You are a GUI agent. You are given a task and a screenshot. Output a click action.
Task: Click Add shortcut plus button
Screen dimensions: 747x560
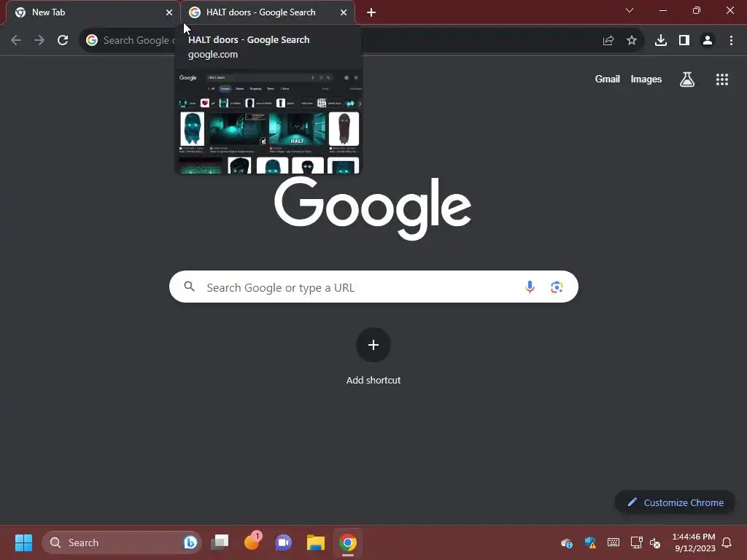tap(373, 345)
